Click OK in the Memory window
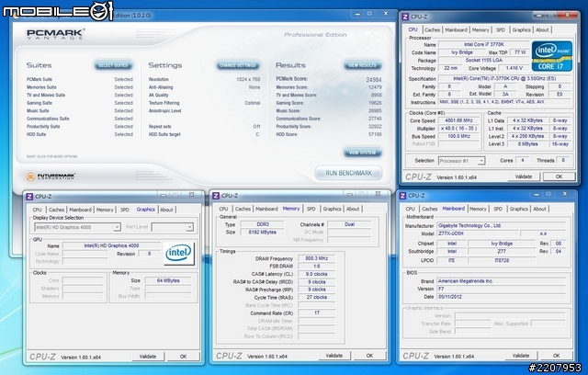Image resolution: width=588 pixels, height=375 pixels. (x=369, y=356)
